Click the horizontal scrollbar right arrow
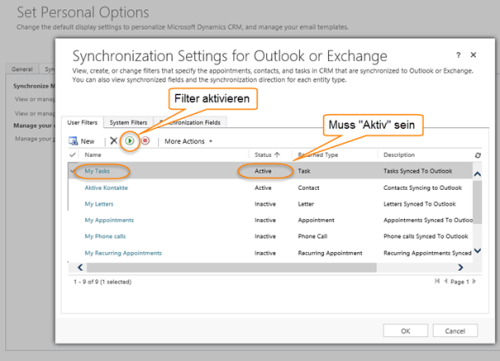Viewport: 500px width, 361px height. coord(461,267)
